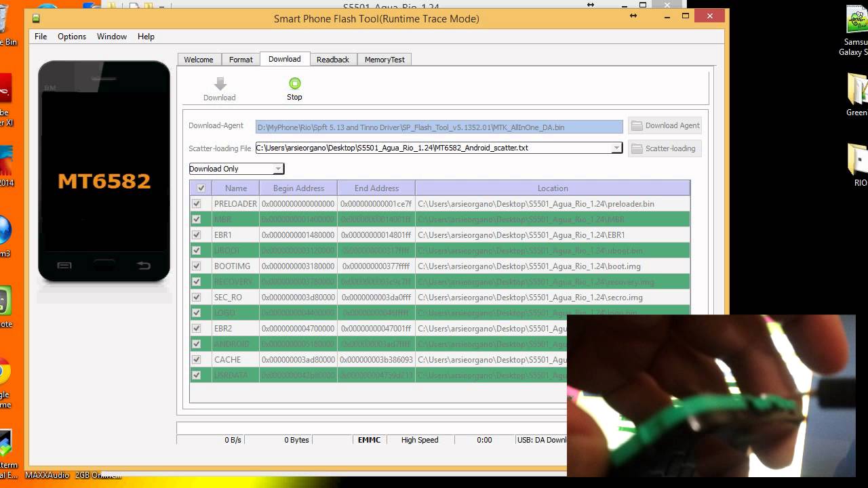
Task: Click the green Stop icon
Action: click(294, 83)
